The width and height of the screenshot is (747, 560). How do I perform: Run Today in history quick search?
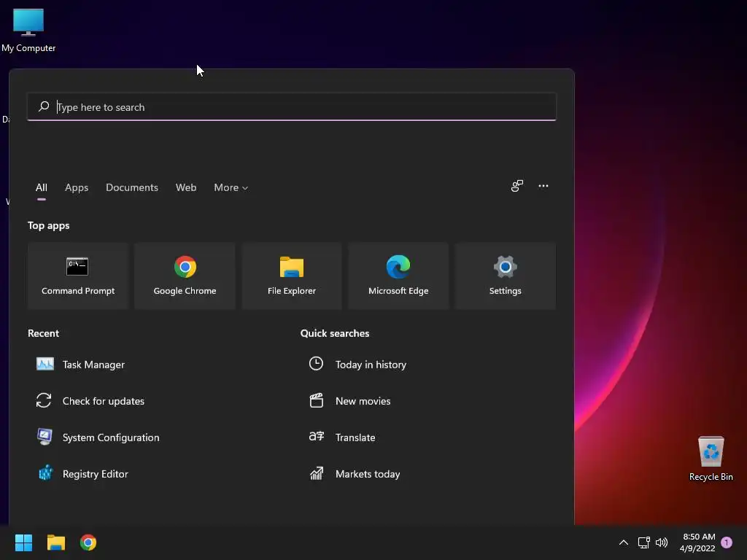pos(357,365)
